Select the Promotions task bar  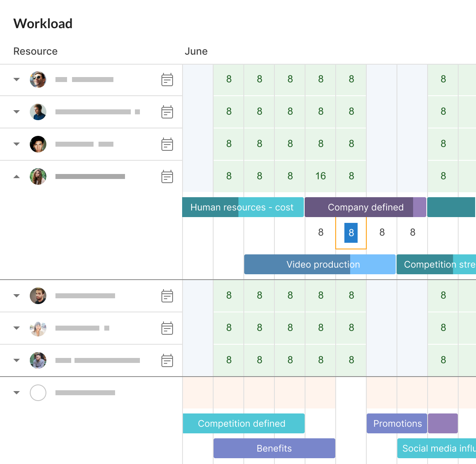point(397,423)
